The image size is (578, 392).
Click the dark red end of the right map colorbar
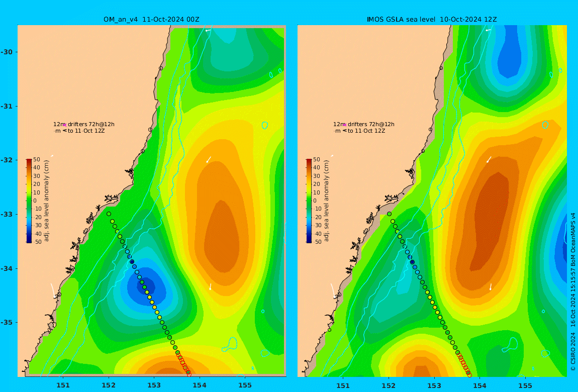[x=309, y=161]
